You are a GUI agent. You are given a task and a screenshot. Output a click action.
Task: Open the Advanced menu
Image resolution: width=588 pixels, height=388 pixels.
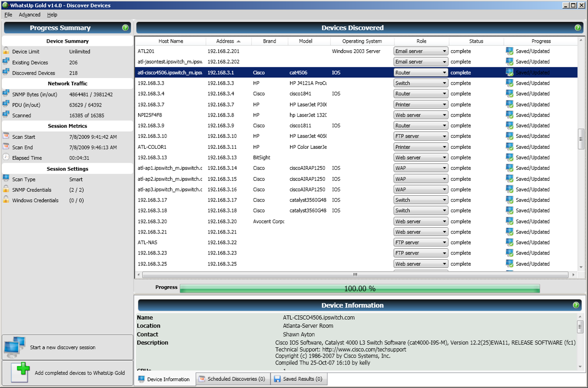coord(30,15)
